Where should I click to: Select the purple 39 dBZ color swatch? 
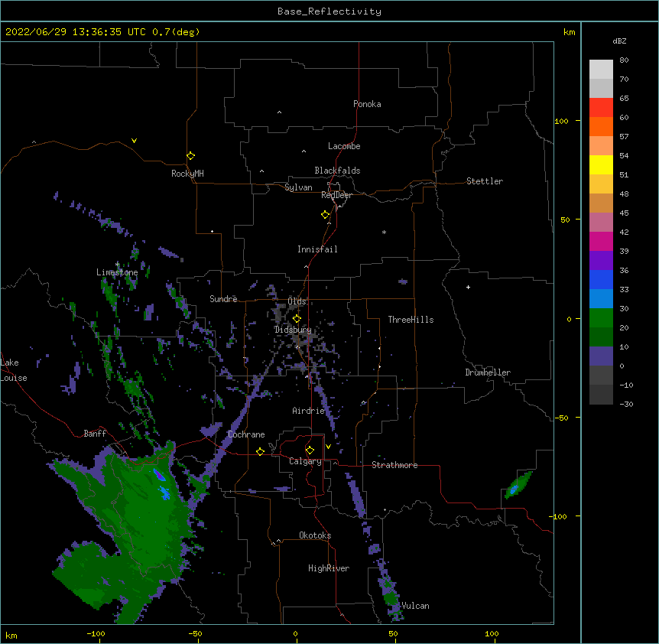[x=601, y=260]
